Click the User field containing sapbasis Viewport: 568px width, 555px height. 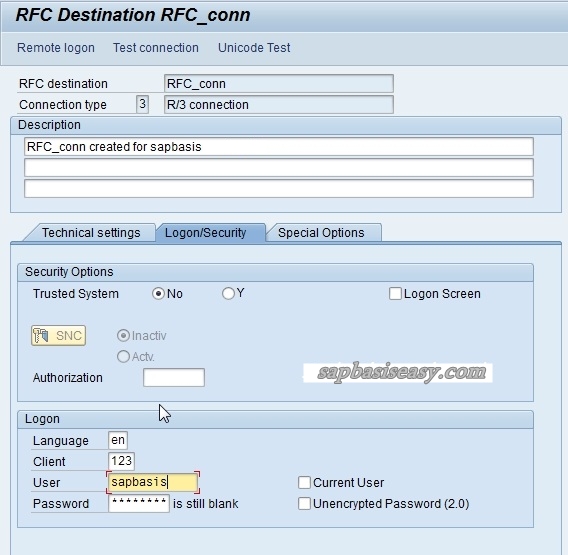(153, 482)
